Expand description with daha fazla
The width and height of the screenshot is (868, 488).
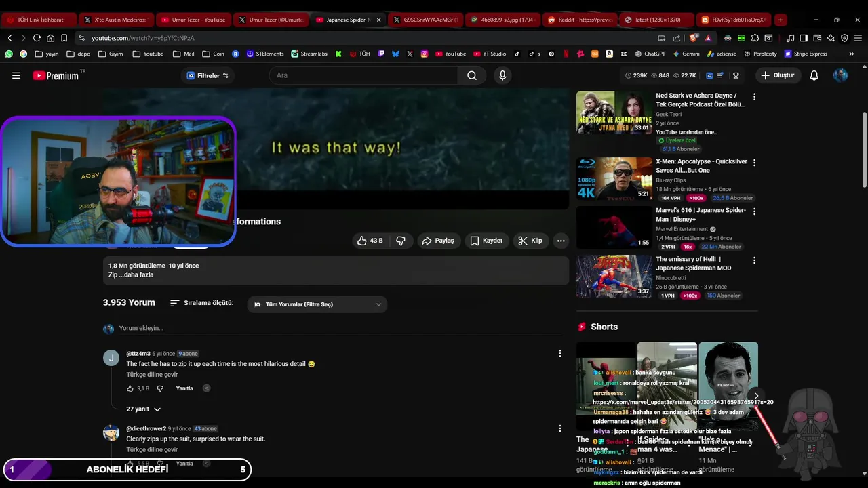[x=137, y=275]
